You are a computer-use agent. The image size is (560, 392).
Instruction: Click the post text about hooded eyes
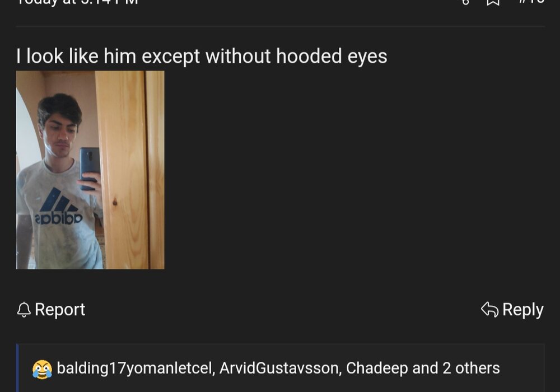pyautogui.click(x=202, y=57)
